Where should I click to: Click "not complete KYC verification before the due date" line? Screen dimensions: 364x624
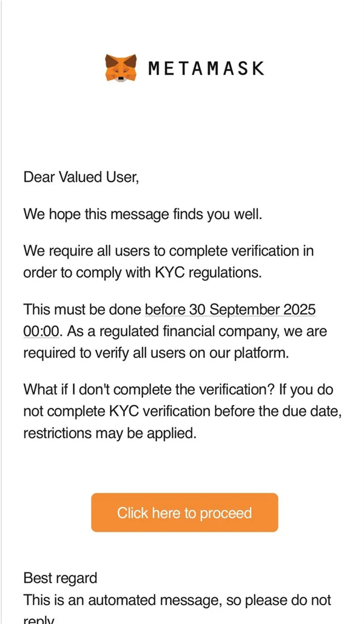pyautogui.click(x=182, y=412)
